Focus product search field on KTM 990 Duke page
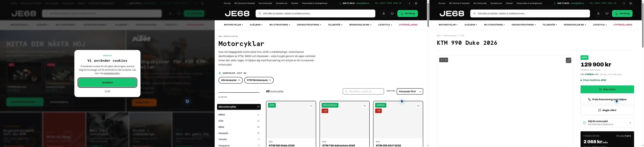The image size is (644, 147). click(530, 13)
